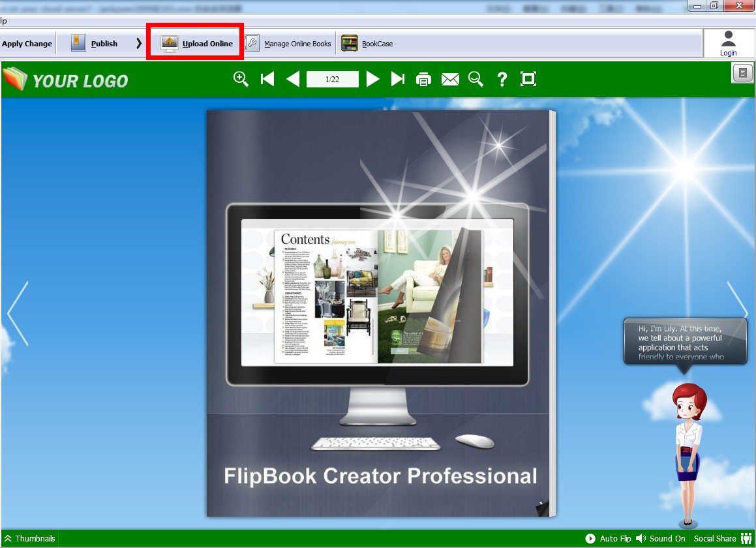This screenshot has height=548, width=756.
Task: Open help question mark icon
Action: [502, 79]
